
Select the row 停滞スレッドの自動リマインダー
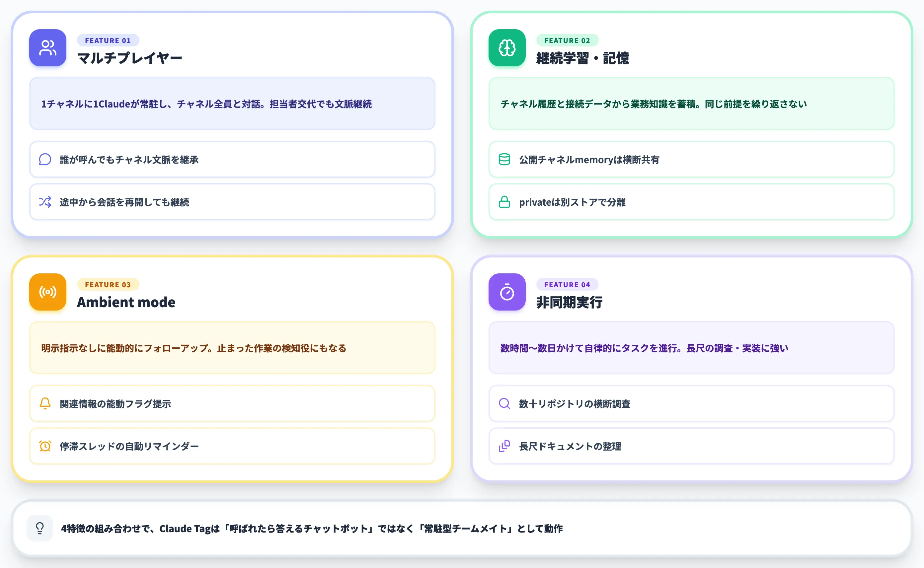click(x=232, y=446)
